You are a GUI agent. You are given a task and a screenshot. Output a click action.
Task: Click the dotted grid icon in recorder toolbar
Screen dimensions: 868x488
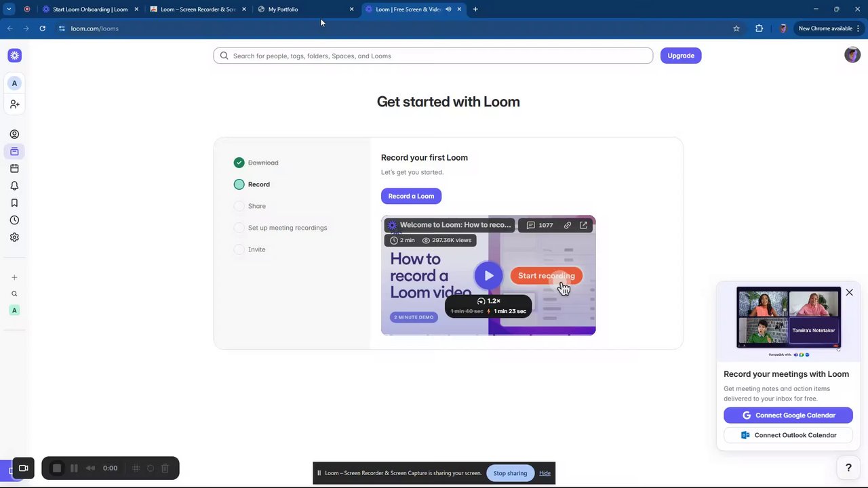tap(136, 468)
